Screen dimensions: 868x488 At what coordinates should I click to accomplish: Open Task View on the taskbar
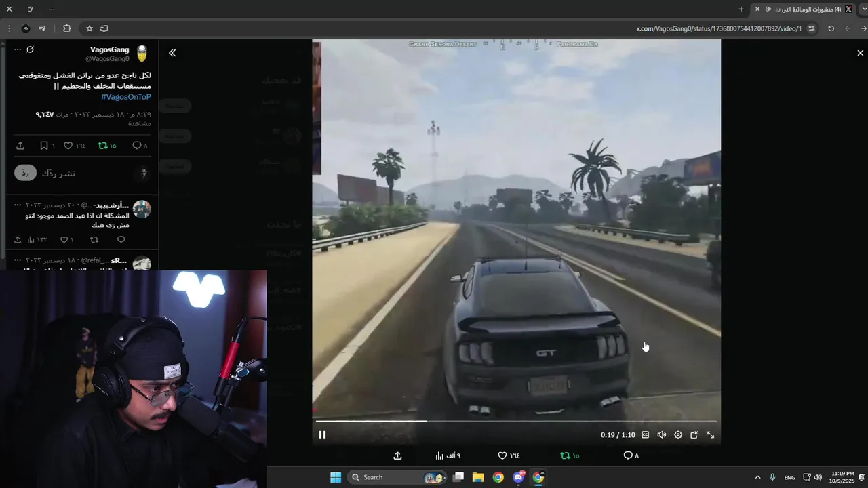(x=458, y=477)
